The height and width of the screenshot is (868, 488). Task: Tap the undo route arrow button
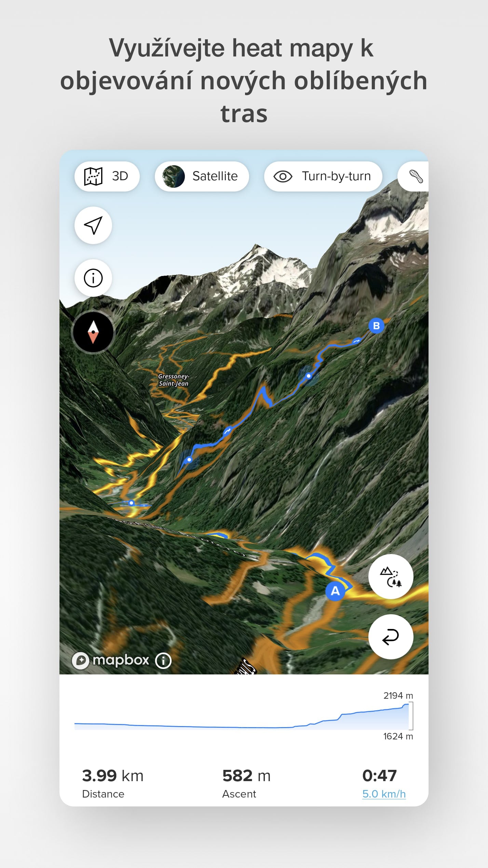click(391, 637)
